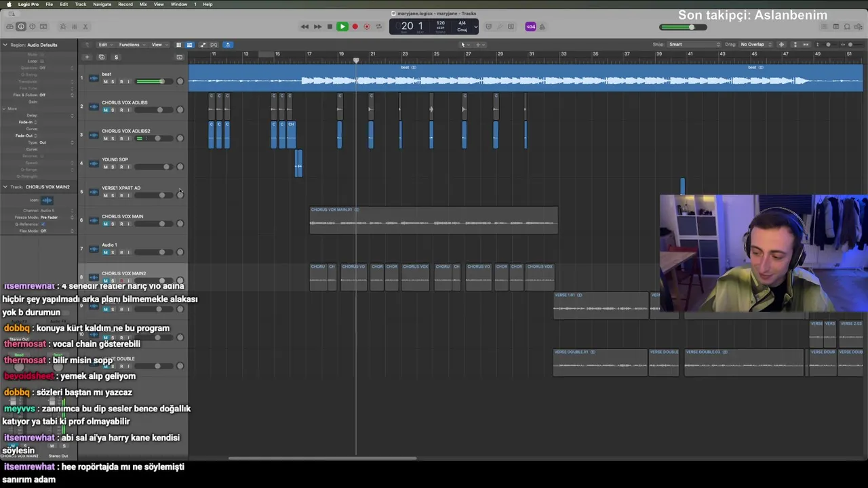Screen dimensions: 868x488
Task: Fast forward the playhead
Action: [317, 26]
